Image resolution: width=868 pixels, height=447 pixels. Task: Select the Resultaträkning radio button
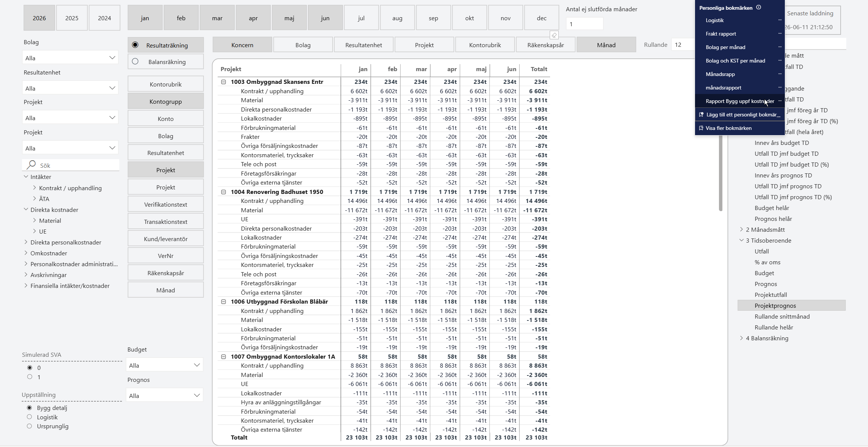[x=135, y=45]
